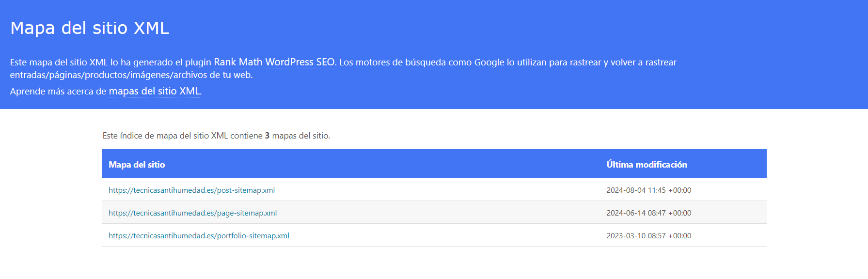Open the Rank Math WordPress SEO link
Image resolution: width=868 pixels, height=279 pixels.
274,62
